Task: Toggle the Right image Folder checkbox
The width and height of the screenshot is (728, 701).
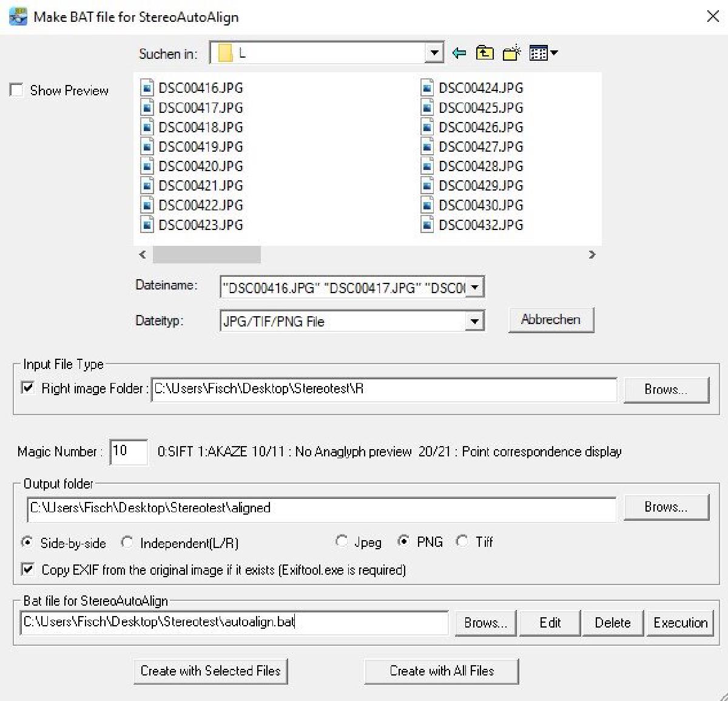Action: (x=28, y=388)
